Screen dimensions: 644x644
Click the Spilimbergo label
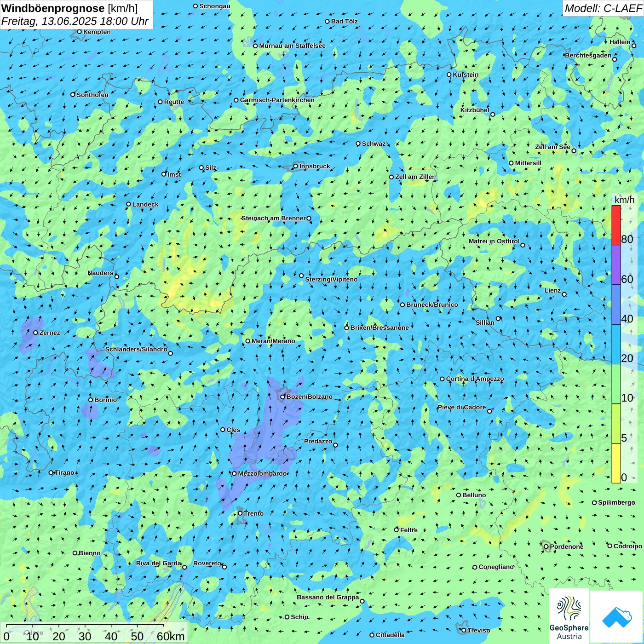pos(616,502)
